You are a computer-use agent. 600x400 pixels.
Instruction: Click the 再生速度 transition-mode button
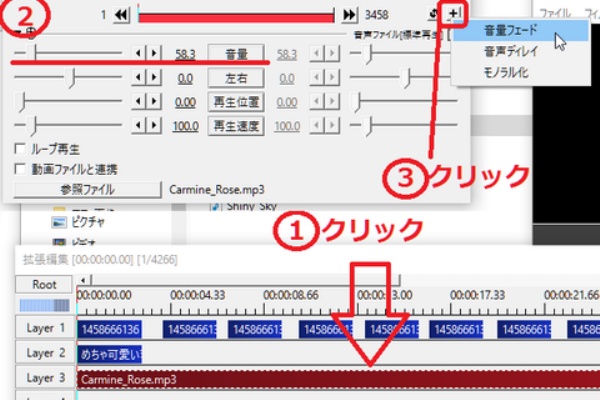tap(236, 126)
